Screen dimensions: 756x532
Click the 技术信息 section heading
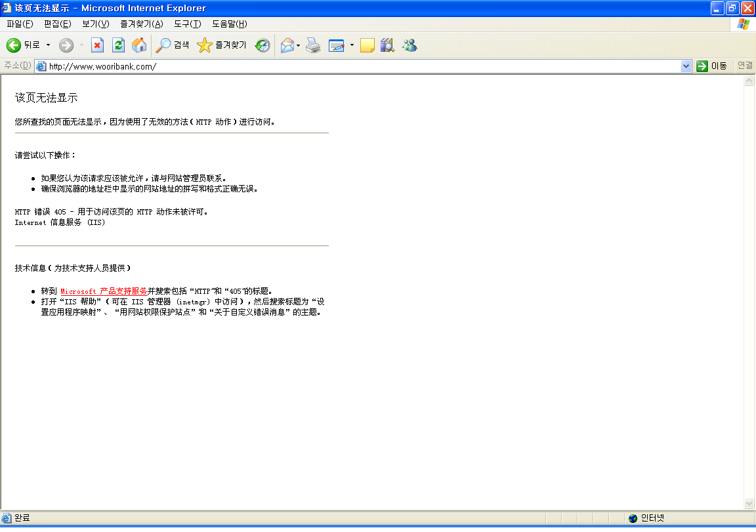coord(73,268)
